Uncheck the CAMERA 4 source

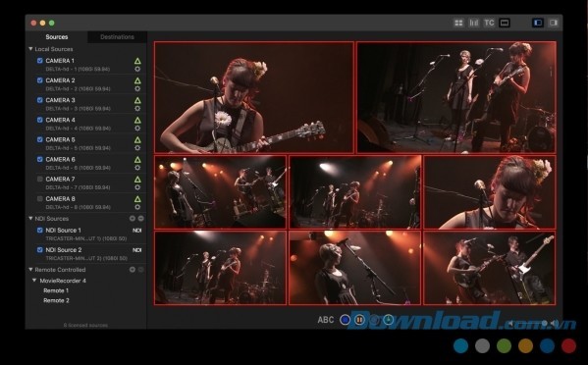click(39, 120)
